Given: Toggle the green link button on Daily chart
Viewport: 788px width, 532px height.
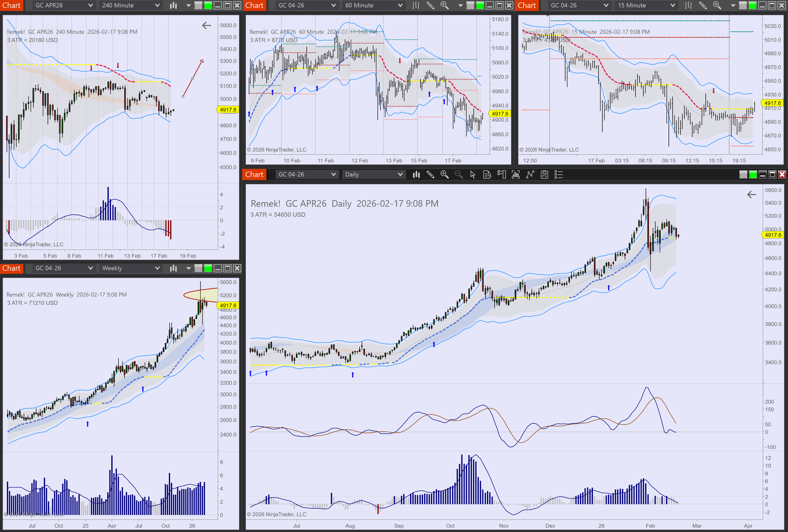Looking at the screenshot, I should click(x=753, y=175).
